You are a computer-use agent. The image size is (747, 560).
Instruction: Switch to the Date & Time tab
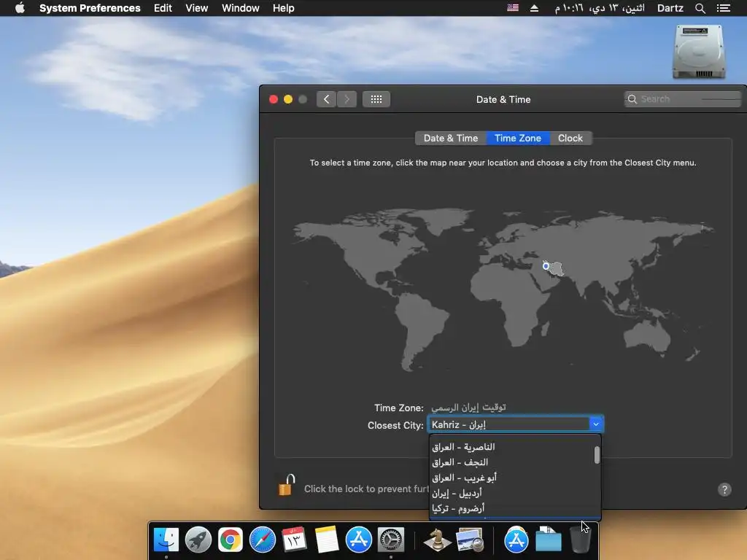451,138
